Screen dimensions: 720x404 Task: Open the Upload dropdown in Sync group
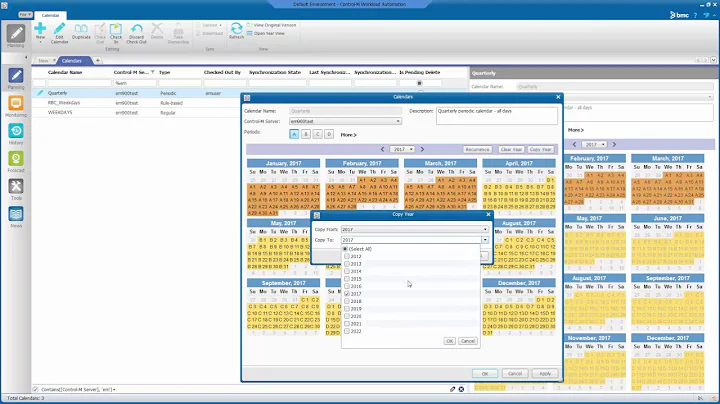tap(212, 25)
